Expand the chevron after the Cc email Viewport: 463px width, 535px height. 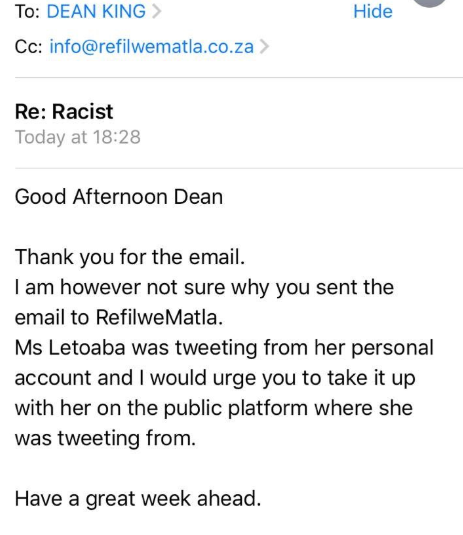pyautogui.click(x=264, y=46)
